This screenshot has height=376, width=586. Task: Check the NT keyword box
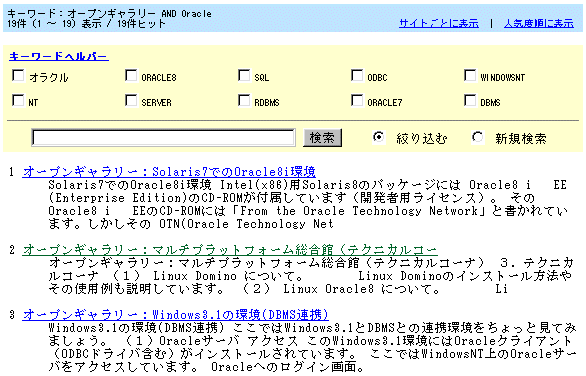tap(18, 101)
